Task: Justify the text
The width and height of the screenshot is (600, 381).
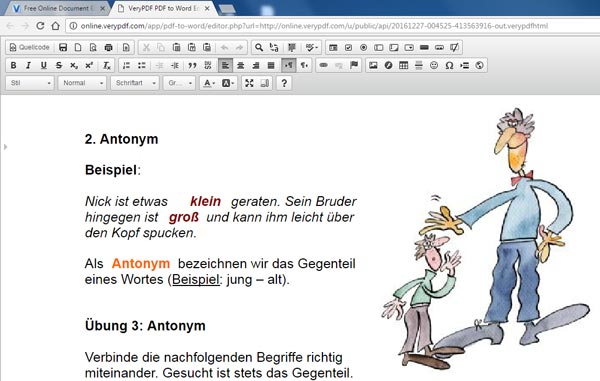Action: click(271, 65)
